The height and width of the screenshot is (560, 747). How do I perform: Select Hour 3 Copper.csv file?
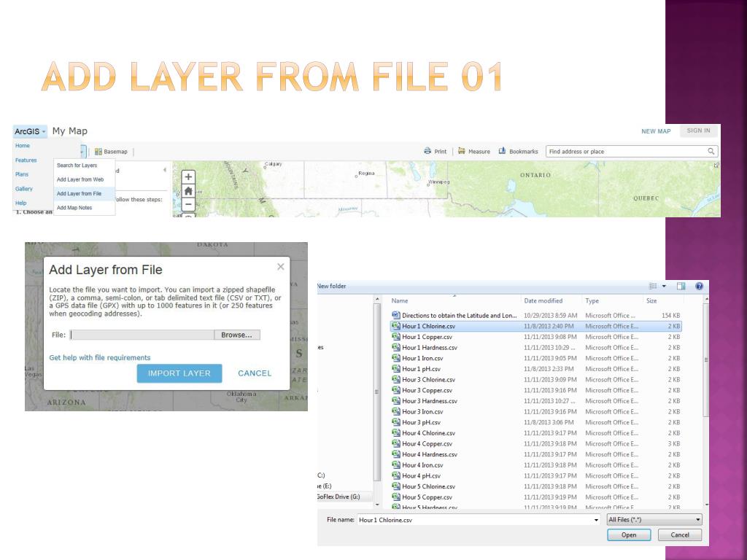(536, 390)
